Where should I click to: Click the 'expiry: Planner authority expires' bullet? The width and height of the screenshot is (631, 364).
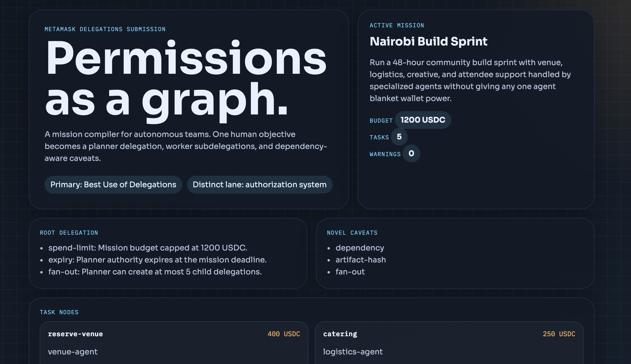point(157,260)
